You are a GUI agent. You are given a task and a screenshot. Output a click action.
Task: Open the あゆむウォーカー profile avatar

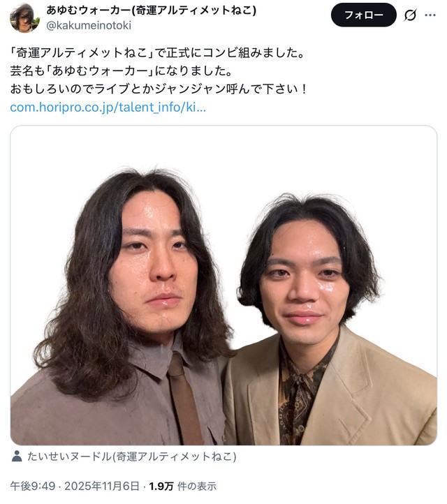[x=24, y=17]
